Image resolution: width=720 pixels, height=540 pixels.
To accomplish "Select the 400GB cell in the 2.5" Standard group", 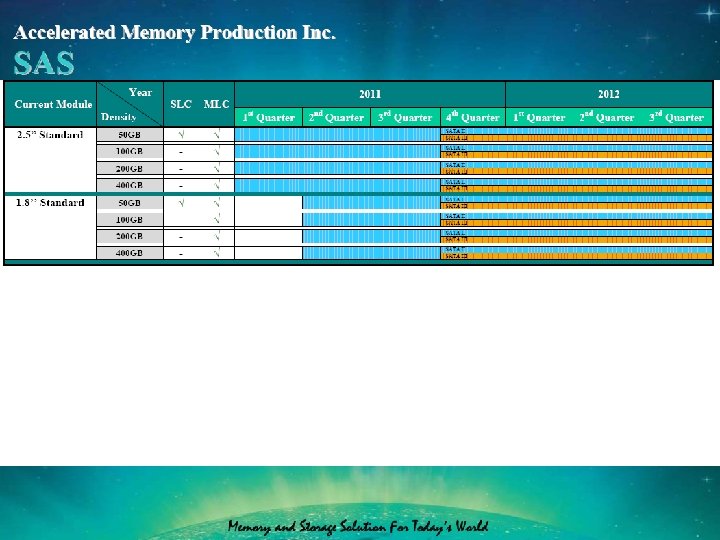I will click(129, 185).
